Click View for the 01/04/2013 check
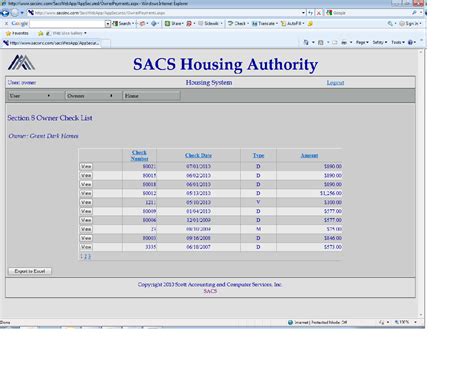The height and width of the screenshot is (365, 474). click(x=86, y=211)
